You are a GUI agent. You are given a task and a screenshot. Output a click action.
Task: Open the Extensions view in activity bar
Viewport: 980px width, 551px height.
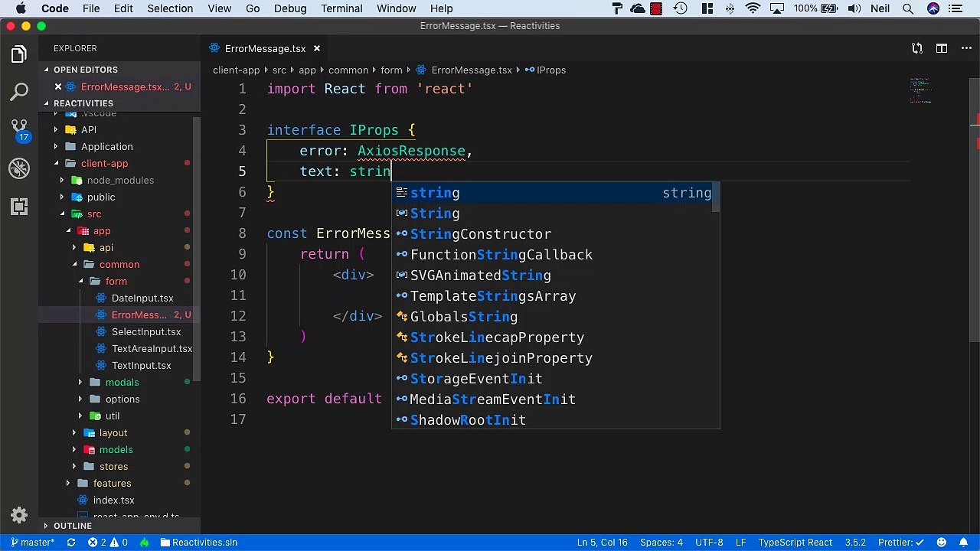pos(19,206)
